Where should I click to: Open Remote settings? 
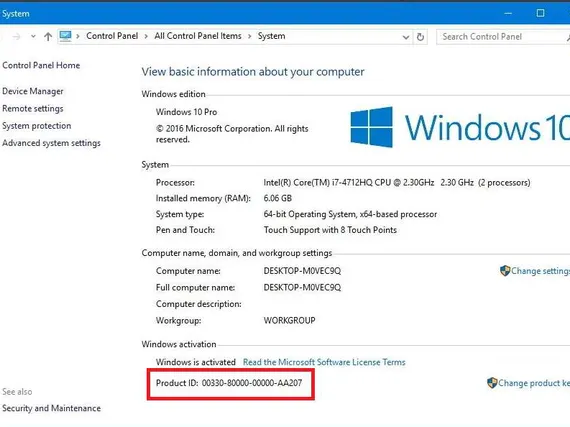[x=33, y=109]
